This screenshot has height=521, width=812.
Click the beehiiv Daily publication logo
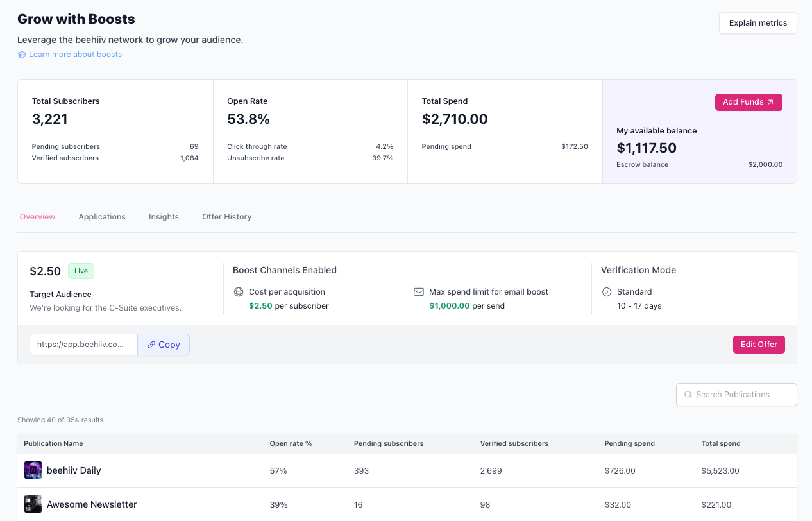coord(33,470)
